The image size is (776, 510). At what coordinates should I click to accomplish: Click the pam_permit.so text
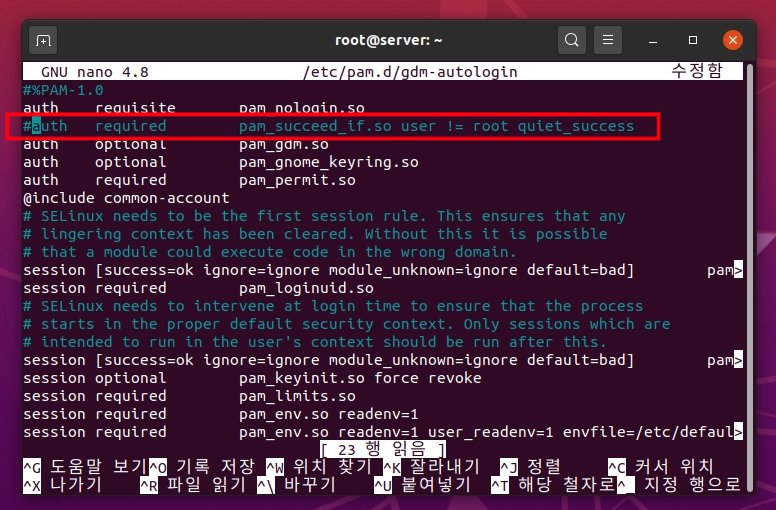pos(297,180)
